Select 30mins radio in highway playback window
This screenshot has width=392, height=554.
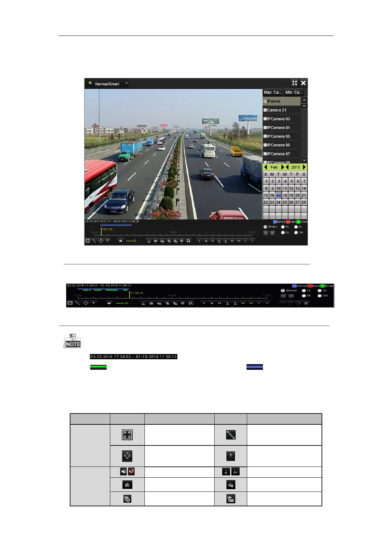coord(265,227)
